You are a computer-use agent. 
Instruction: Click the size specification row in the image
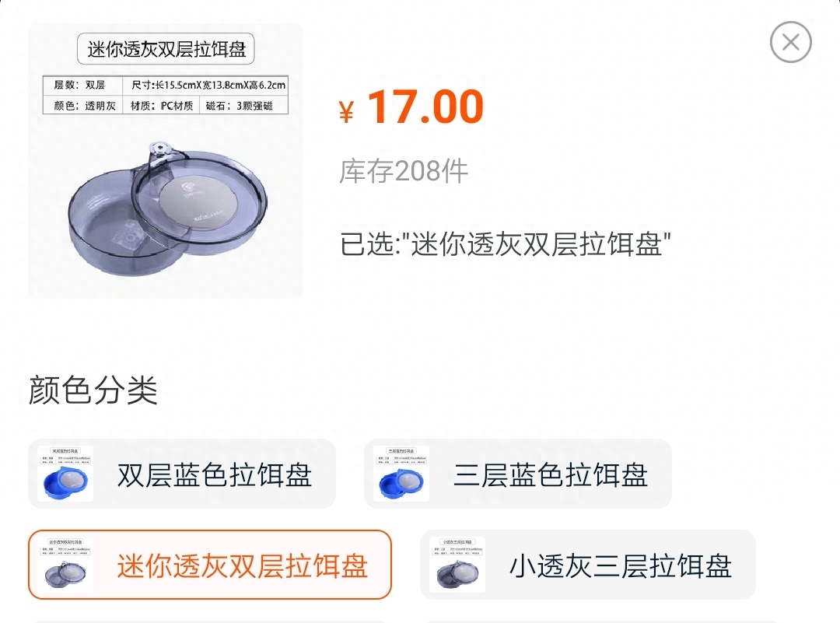point(208,85)
